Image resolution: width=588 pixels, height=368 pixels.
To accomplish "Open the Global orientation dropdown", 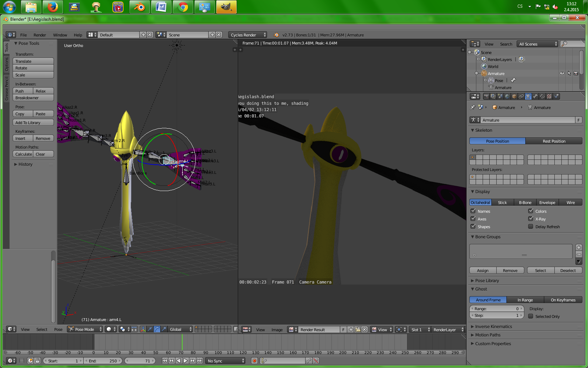I will pos(181,329).
